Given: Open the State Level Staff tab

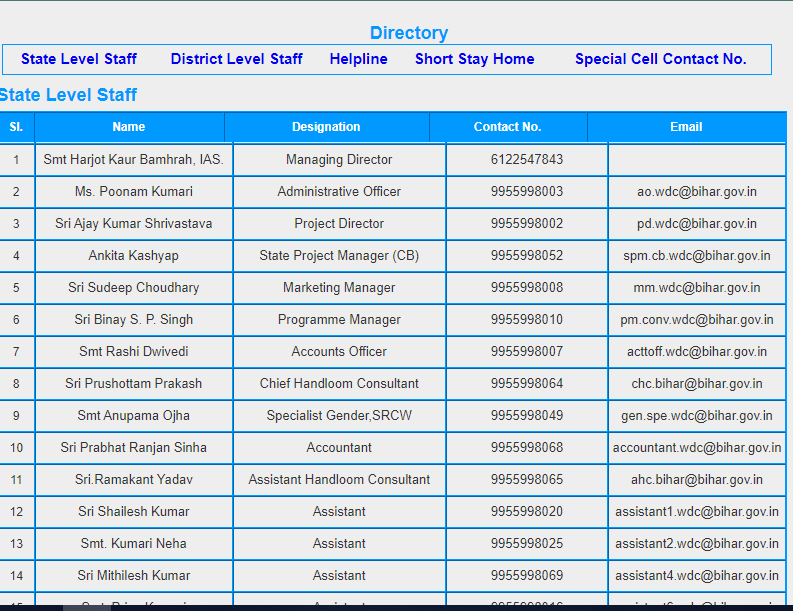Looking at the screenshot, I should (79, 59).
